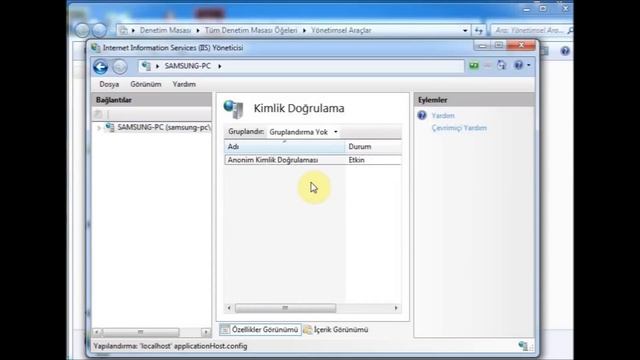This screenshot has height=360, width=640.
Task: Open the Görünüm menu
Action: pos(146,84)
